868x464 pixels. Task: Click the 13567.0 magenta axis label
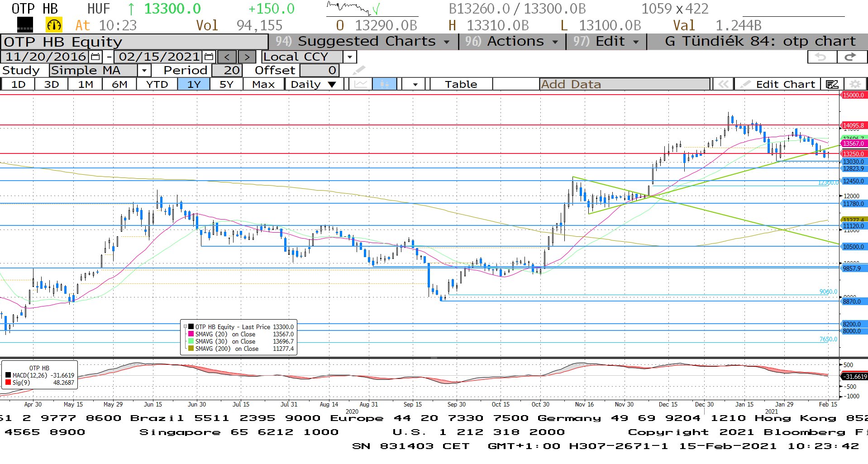click(x=854, y=144)
